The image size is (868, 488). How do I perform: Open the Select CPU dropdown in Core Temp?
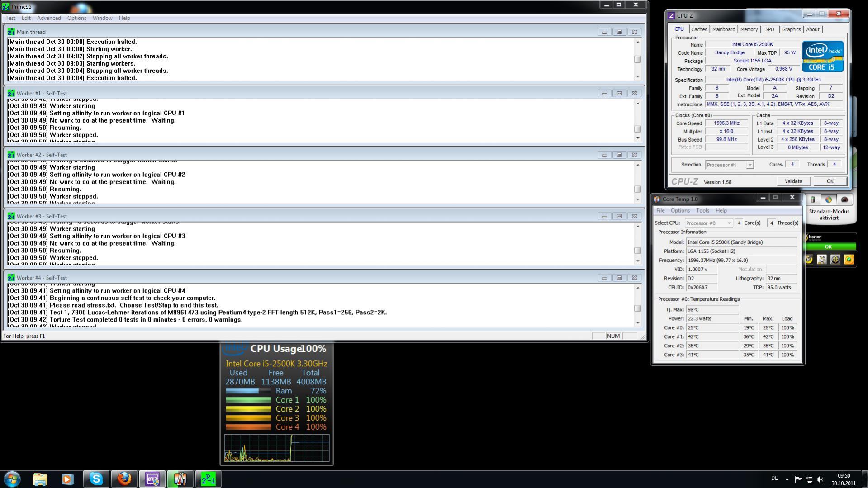[x=708, y=223]
